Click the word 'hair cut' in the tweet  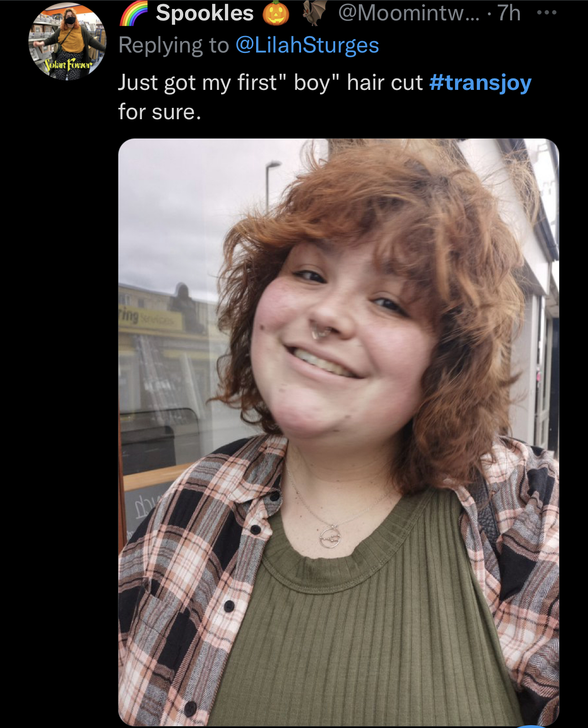point(384,82)
